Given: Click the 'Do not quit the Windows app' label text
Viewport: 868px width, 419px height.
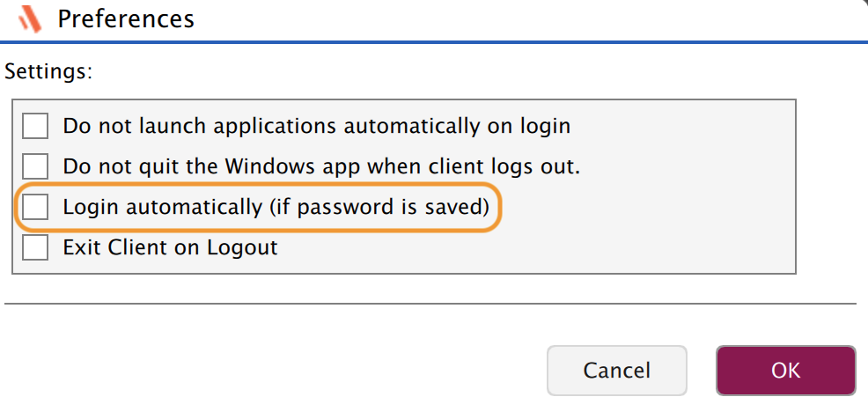Looking at the screenshot, I should (320, 166).
